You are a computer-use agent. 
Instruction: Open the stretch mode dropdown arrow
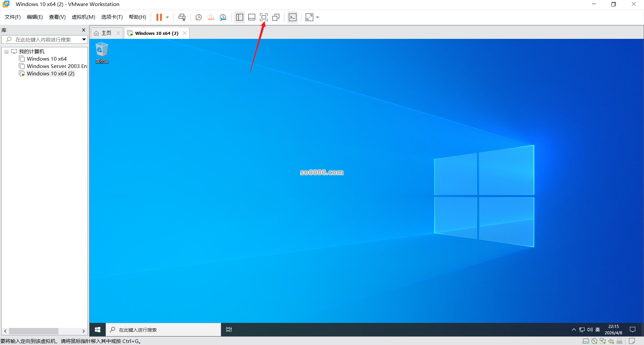317,17
